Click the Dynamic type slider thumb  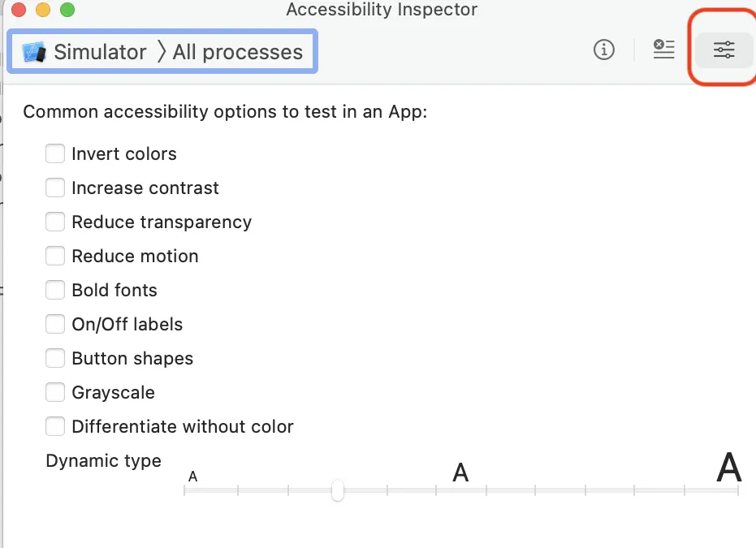[x=338, y=490]
